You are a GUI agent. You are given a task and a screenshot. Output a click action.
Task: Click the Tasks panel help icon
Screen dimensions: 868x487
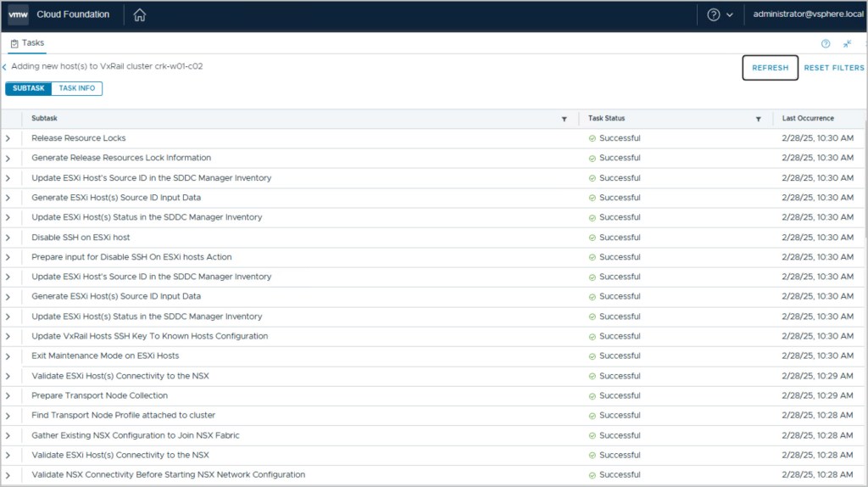[x=826, y=44]
